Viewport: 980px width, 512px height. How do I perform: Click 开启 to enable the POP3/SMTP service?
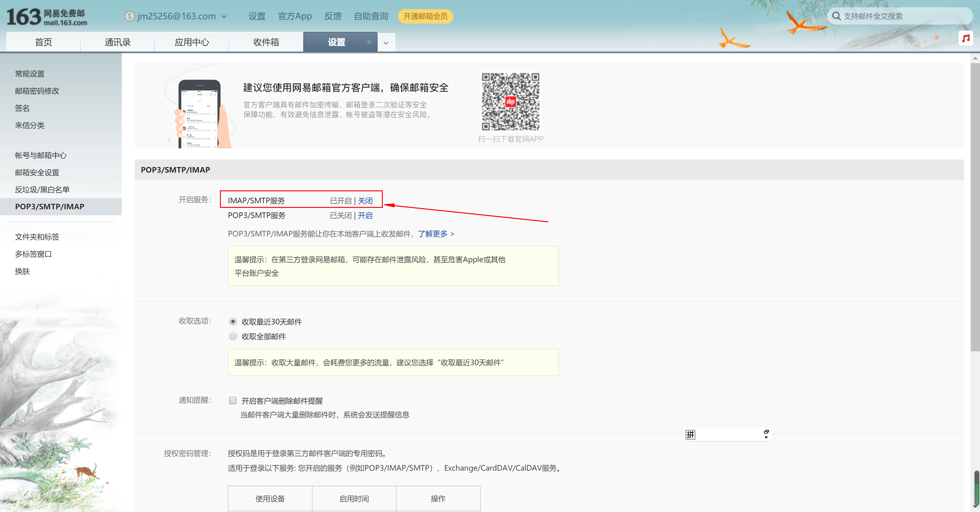pyautogui.click(x=365, y=215)
